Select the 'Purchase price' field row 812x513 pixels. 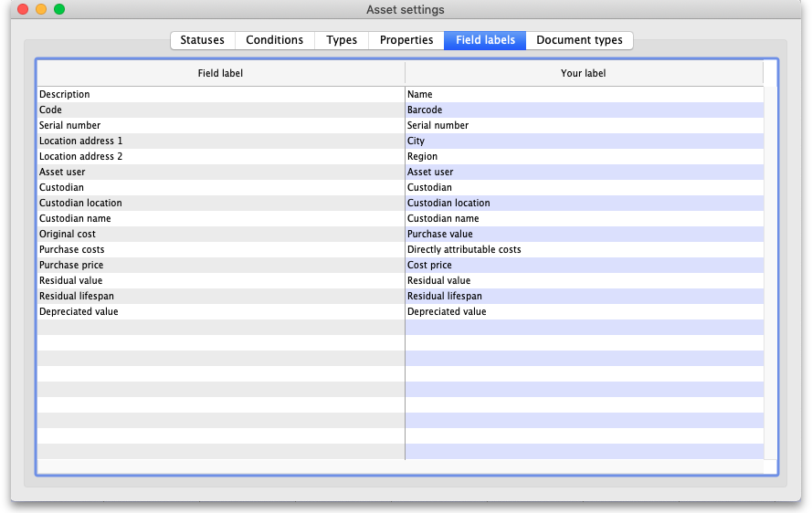click(220, 265)
